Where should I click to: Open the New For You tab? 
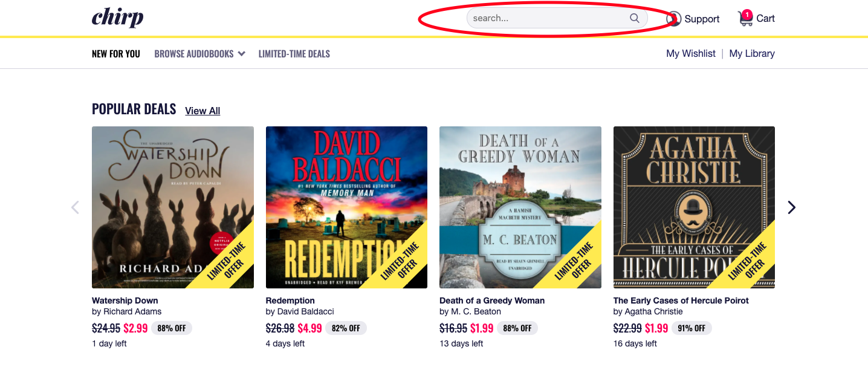click(x=116, y=54)
